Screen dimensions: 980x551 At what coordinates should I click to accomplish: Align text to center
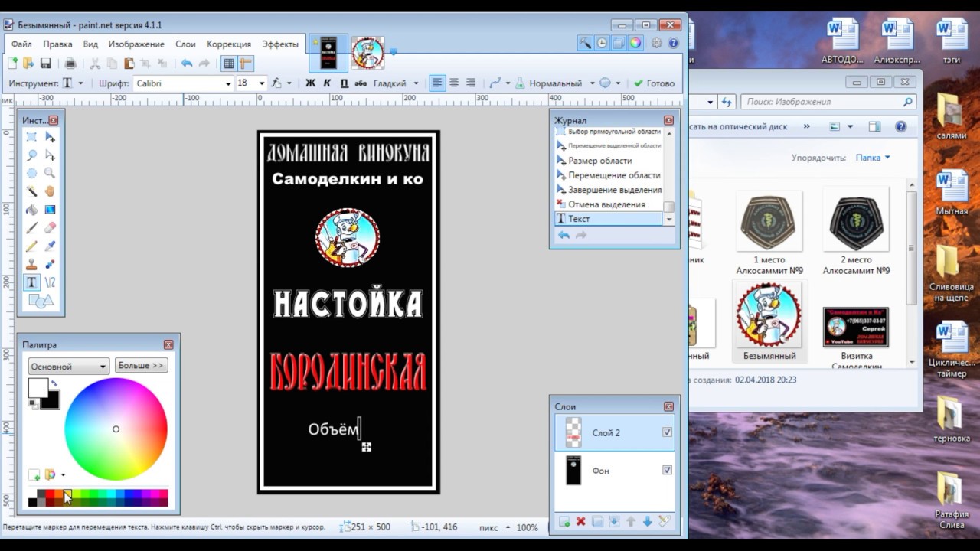(x=454, y=83)
